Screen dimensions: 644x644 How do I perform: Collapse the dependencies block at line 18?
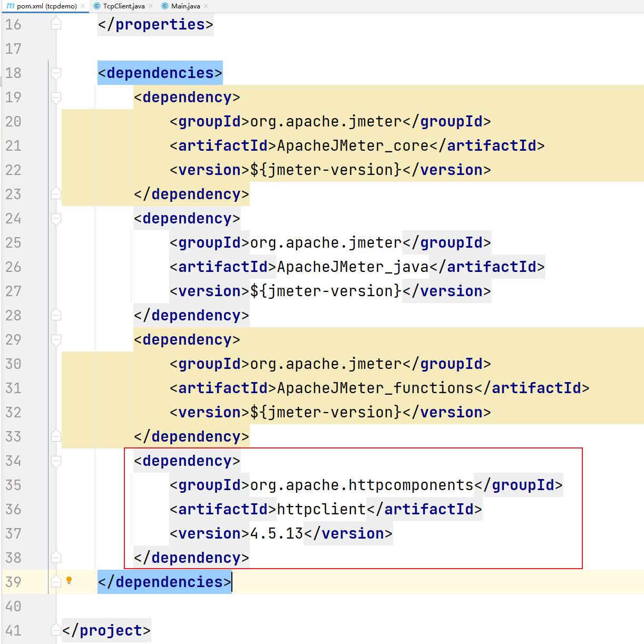pos(56,73)
